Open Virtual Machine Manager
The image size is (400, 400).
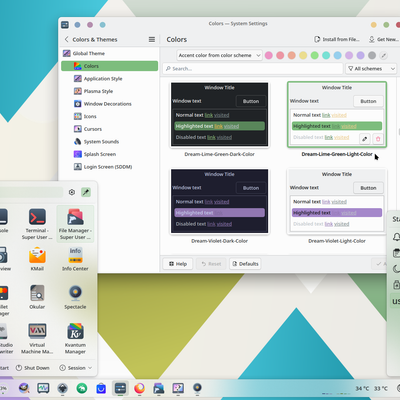[37, 338]
